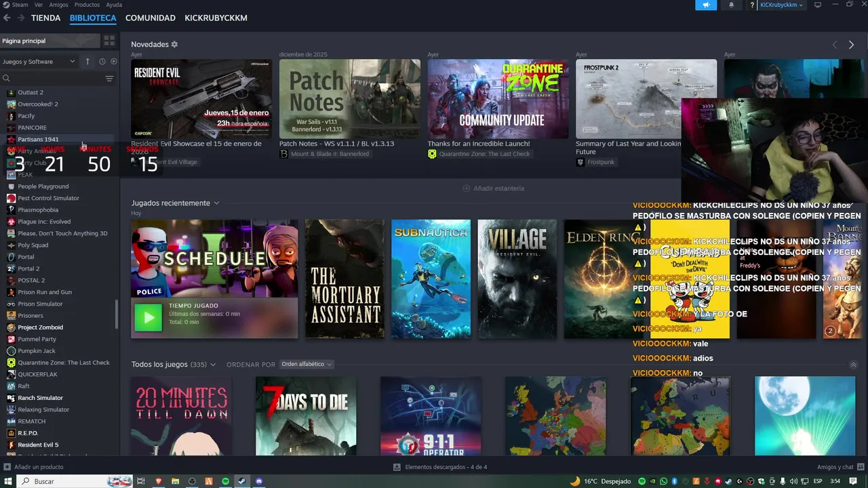868x488 pixels.
Task: Expand the Jugados recientemente dropdown
Action: (x=216, y=203)
